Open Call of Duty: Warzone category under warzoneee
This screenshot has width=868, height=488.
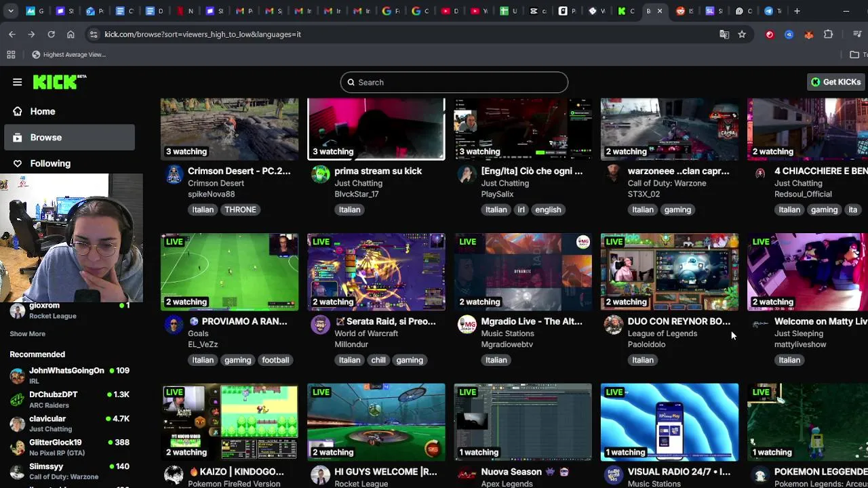point(667,183)
